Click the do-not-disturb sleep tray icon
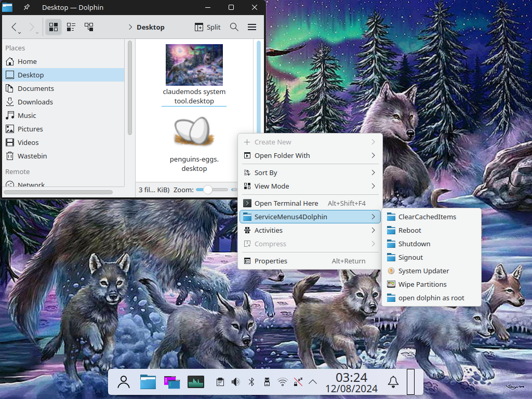532x399 pixels. click(298, 382)
